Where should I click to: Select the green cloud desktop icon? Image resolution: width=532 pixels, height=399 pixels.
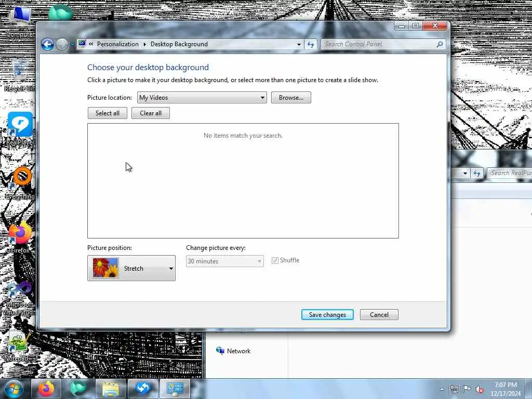pos(60,13)
